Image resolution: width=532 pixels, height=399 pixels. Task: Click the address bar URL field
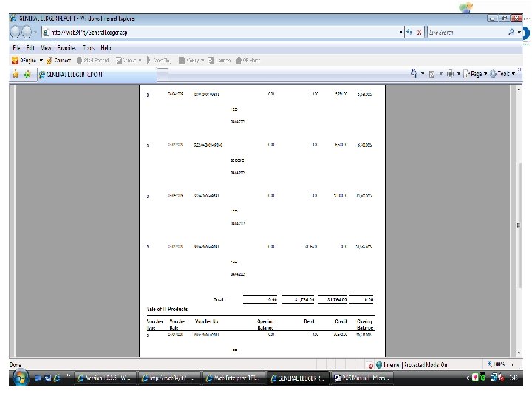[220, 33]
